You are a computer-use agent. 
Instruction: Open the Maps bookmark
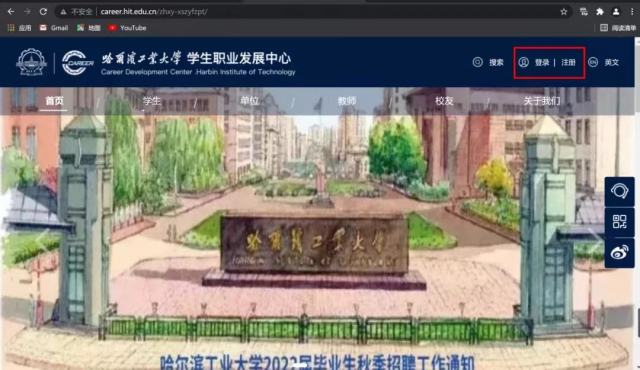pos(89,28)
